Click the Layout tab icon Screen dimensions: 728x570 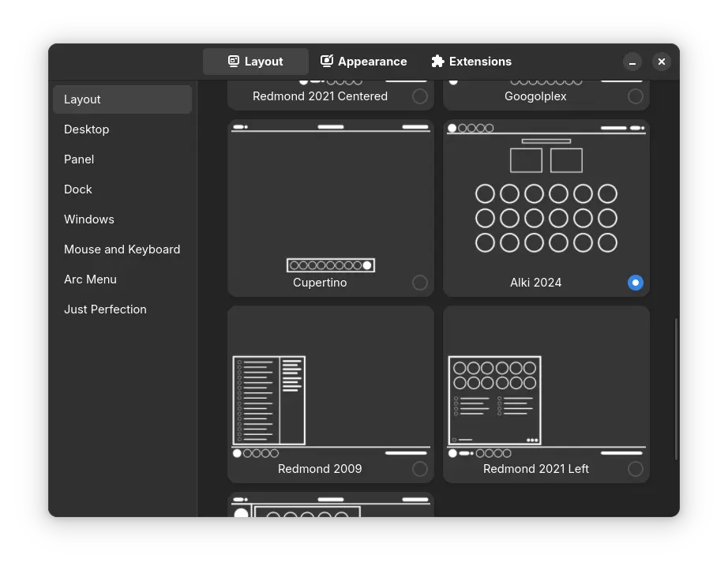pos(234,62)
